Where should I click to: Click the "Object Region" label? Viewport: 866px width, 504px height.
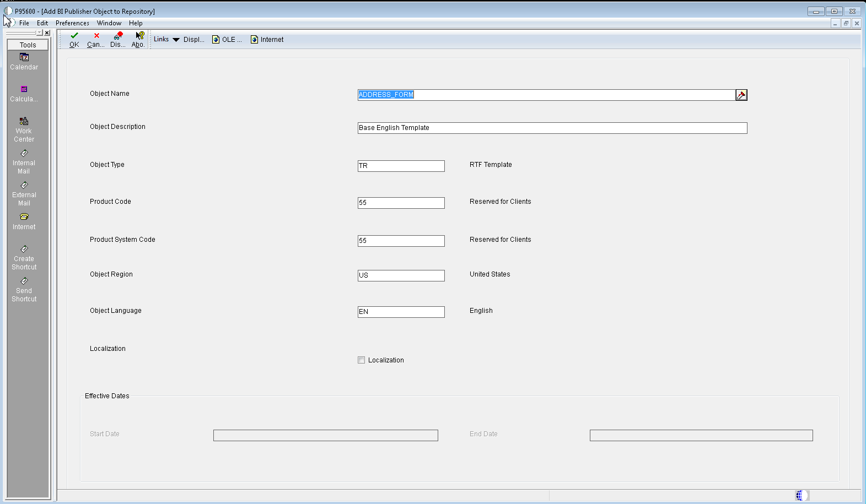pos(111,274)
